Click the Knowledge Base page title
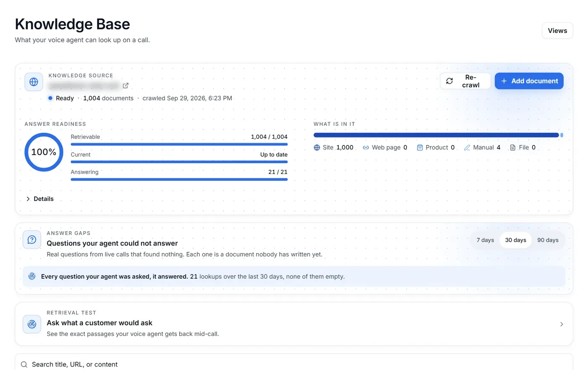 [72, 24]
